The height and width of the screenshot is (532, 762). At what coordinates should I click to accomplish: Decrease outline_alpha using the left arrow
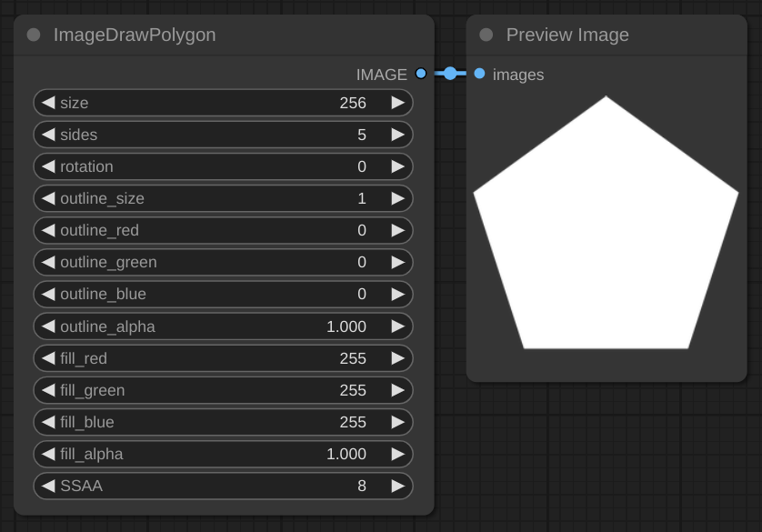pyautogui.click(x=48, y=326)
